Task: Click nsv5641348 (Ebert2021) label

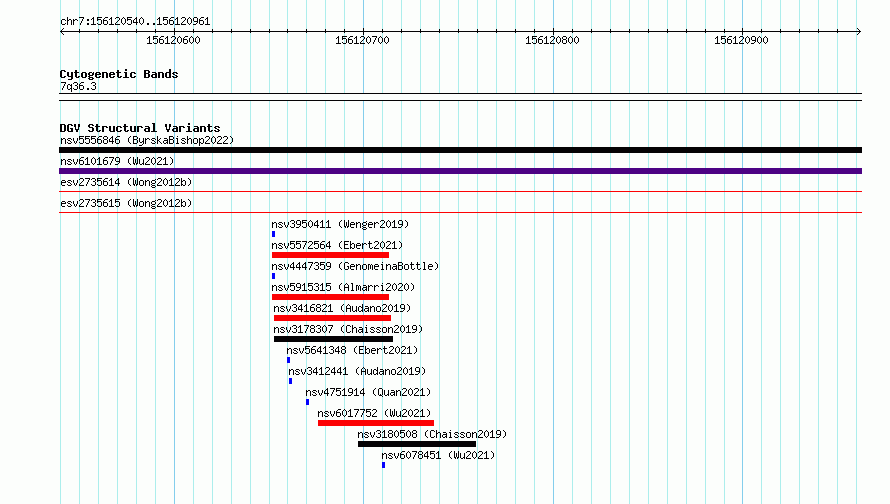Action: 352,350
